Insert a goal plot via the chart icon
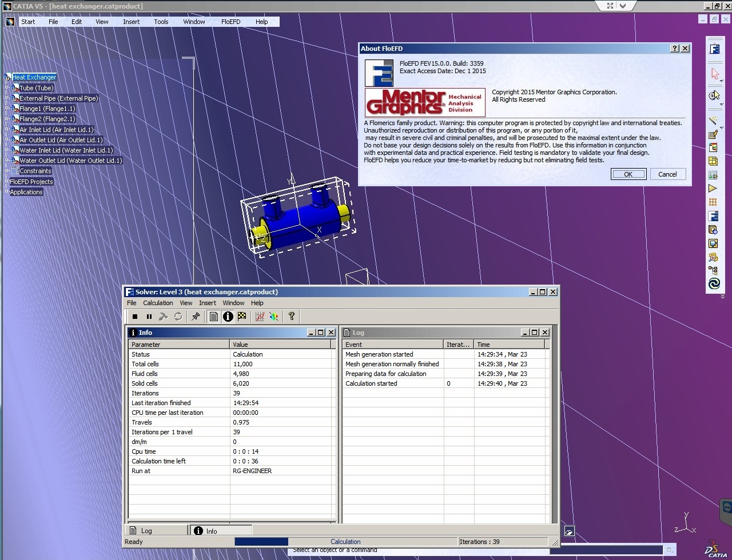The width and height of the screenshot is (732, 560). point(260,317)
